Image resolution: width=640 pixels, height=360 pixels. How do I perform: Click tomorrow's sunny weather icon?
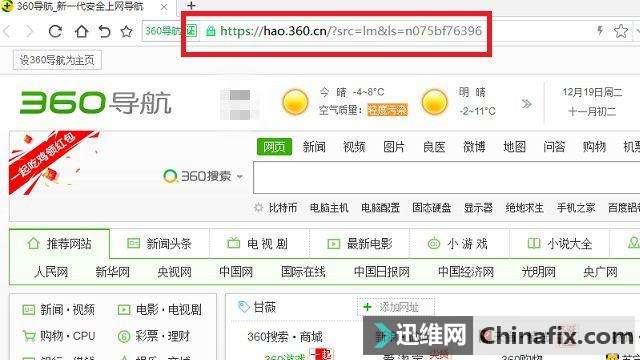(435, 102)
